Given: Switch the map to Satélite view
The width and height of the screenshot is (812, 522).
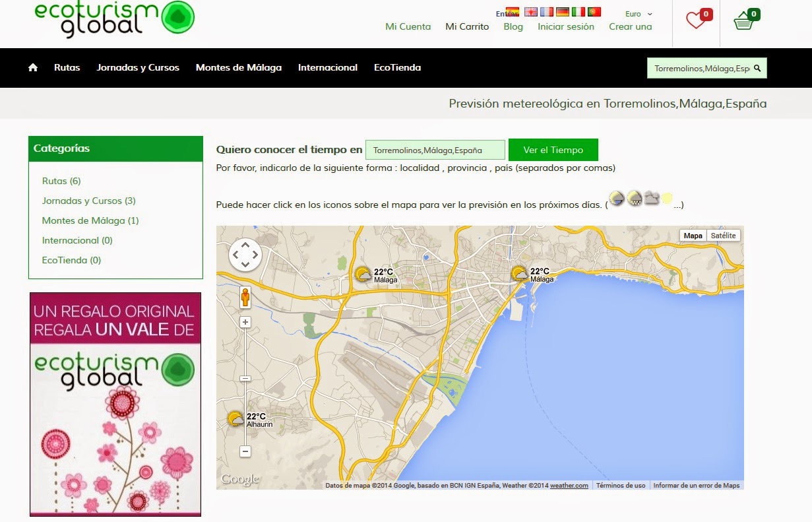Looking at the screenshot, I should coord(723,235).
